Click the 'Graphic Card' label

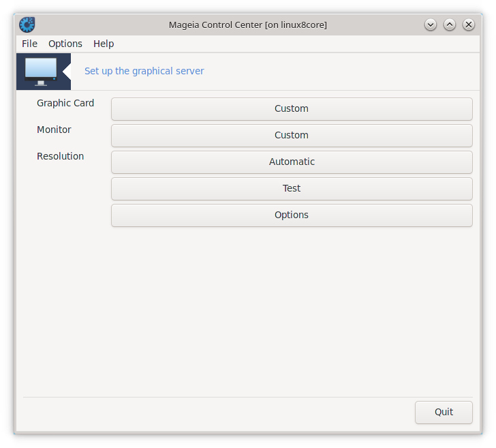(65, 103)
